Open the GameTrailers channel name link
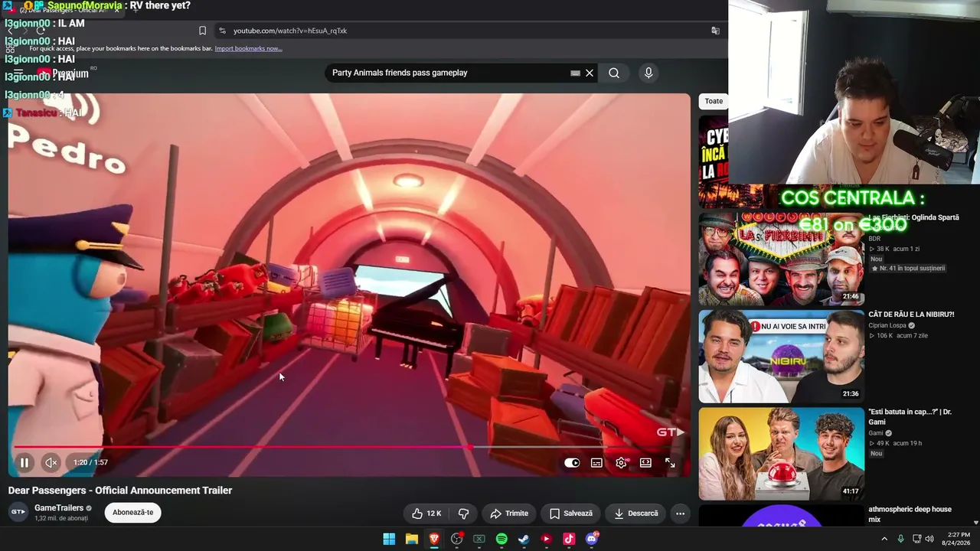Viewport: 980px width, 551px height. pyautogui.click(x=59, y=508)
